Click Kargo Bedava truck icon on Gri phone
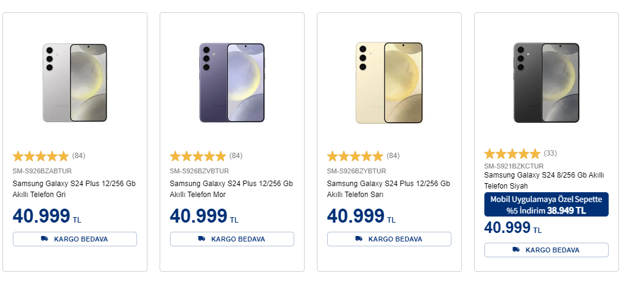This screenshot has height=281, width=644. point(44,239)
